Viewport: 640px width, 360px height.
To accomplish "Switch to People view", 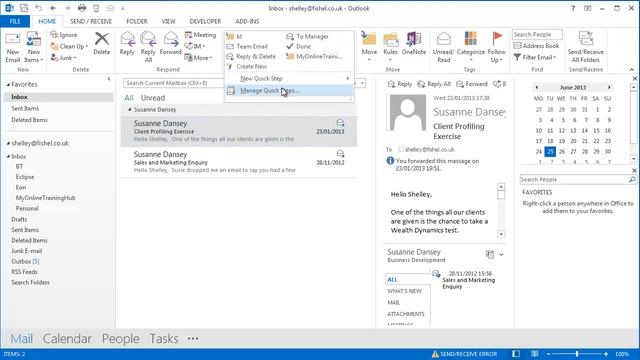I will tap(120, 339).
